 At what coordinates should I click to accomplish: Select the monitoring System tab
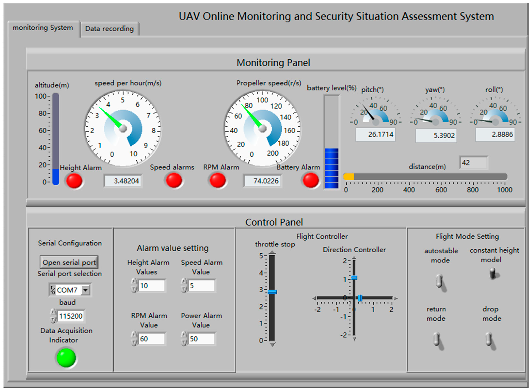43,28
